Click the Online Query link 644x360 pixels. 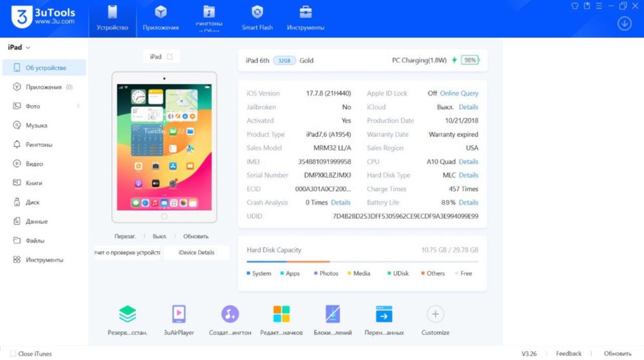pyautogui.click(x=459, y=94)
